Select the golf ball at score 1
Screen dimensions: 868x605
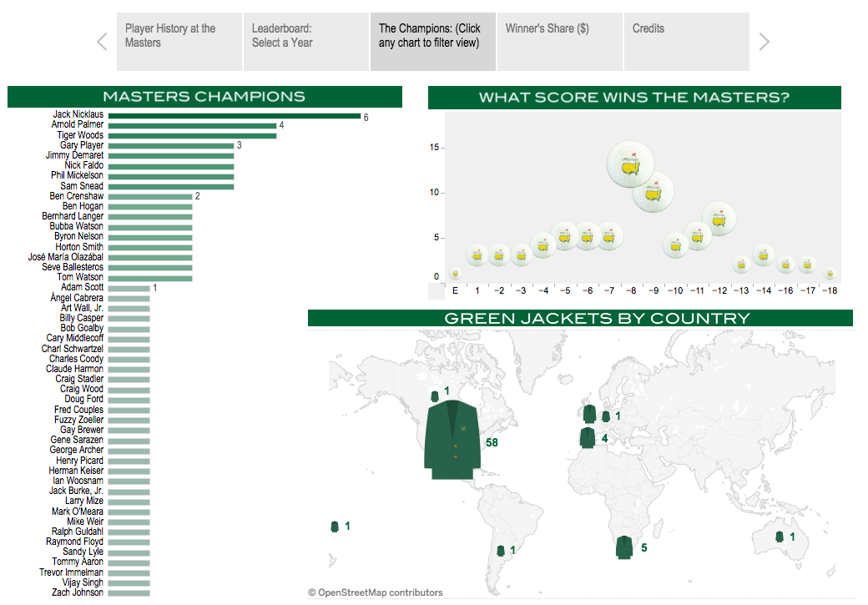(477, 255)
